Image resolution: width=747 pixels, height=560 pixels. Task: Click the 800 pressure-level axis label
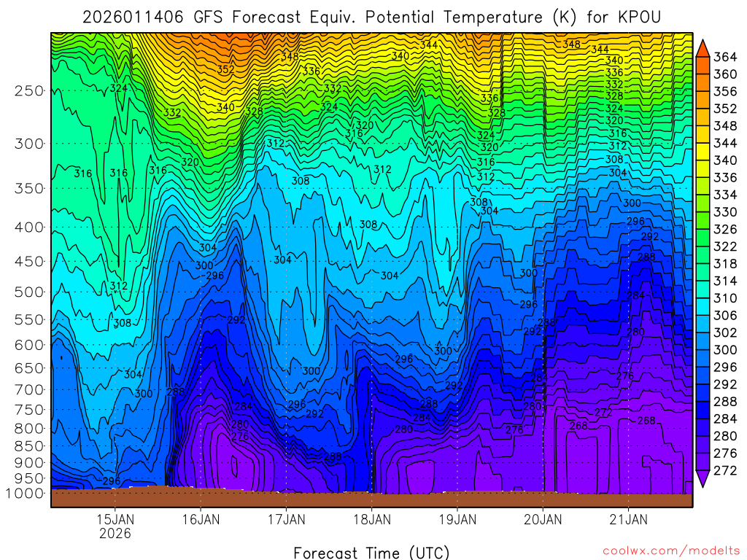pyautogui.click(x=29, y=428)
